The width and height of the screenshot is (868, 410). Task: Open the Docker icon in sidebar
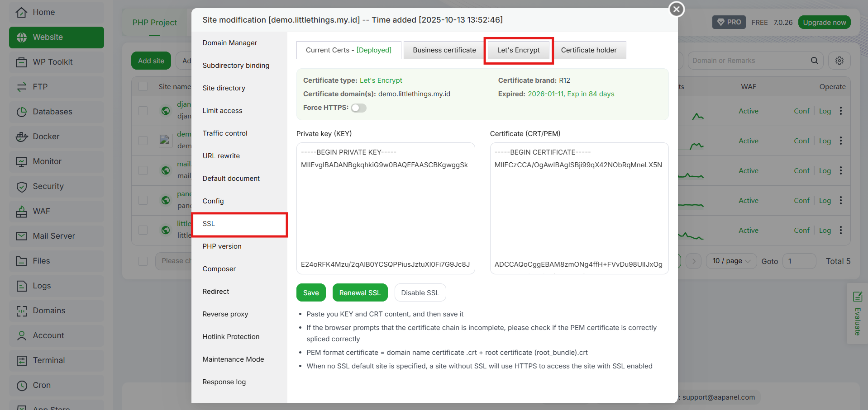pos(21,137)
